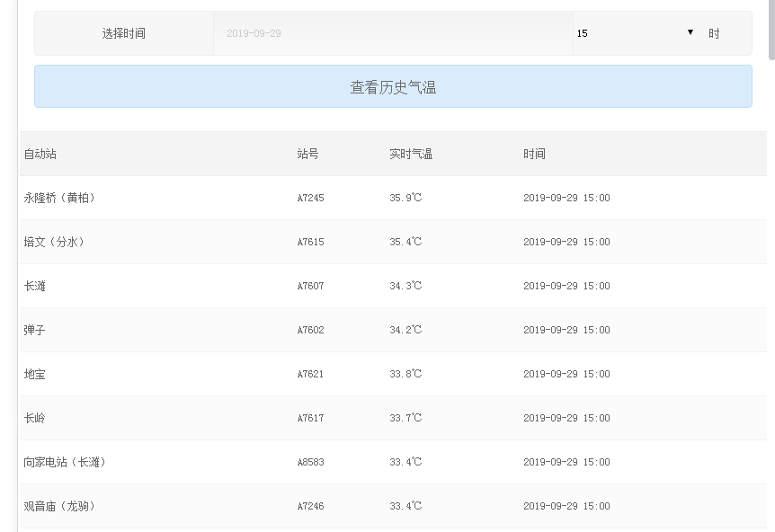This screenshot has height=532, width=775.
Task: Click the 查看历史气温 query button
Action: (393, 86)
